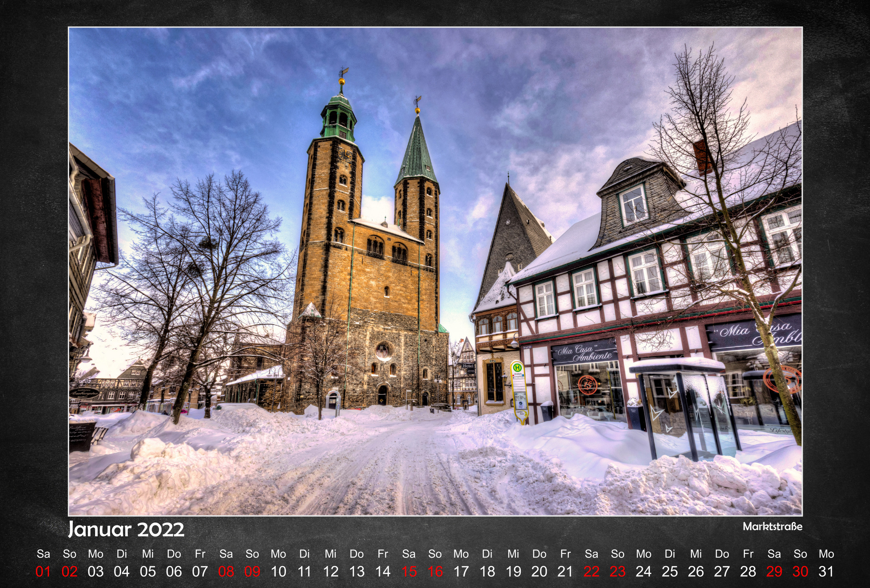Screen dimensions: 870x588
Task: Select date 28 in the calendar row
Action: 748,572
